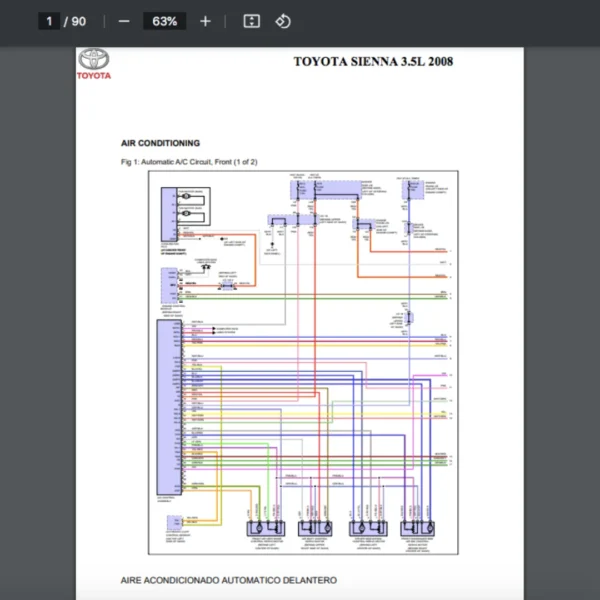Click the Toyota emblem logo on page
This screenshot has height=600, width=600.
(94, 60)
